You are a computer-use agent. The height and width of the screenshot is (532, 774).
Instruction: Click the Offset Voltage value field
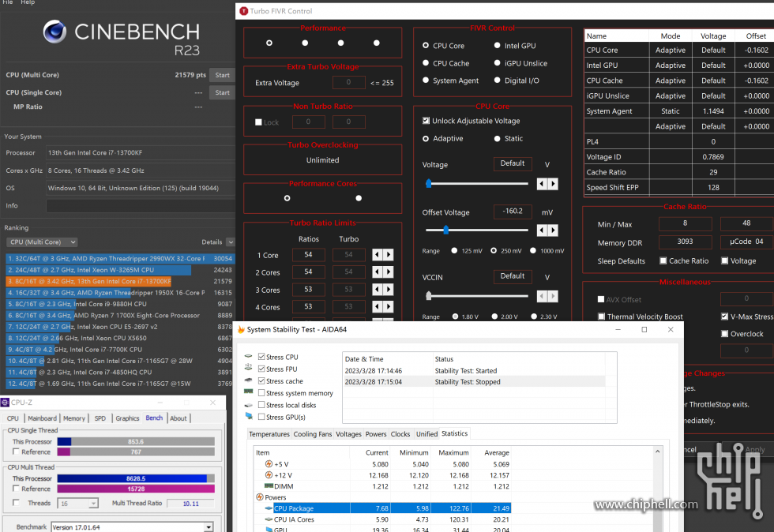513,212
